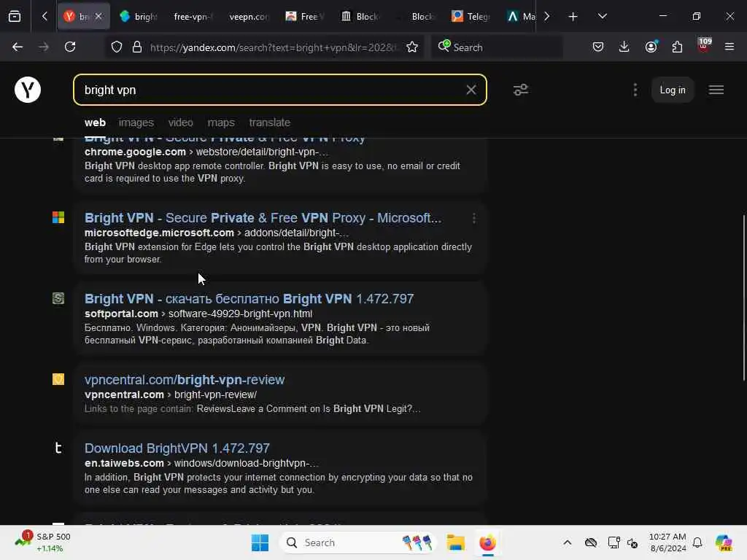The width and height of the screenshot is (747, 560).
Task: Go to Yandex home via Y logo
Action: (28, 90)
